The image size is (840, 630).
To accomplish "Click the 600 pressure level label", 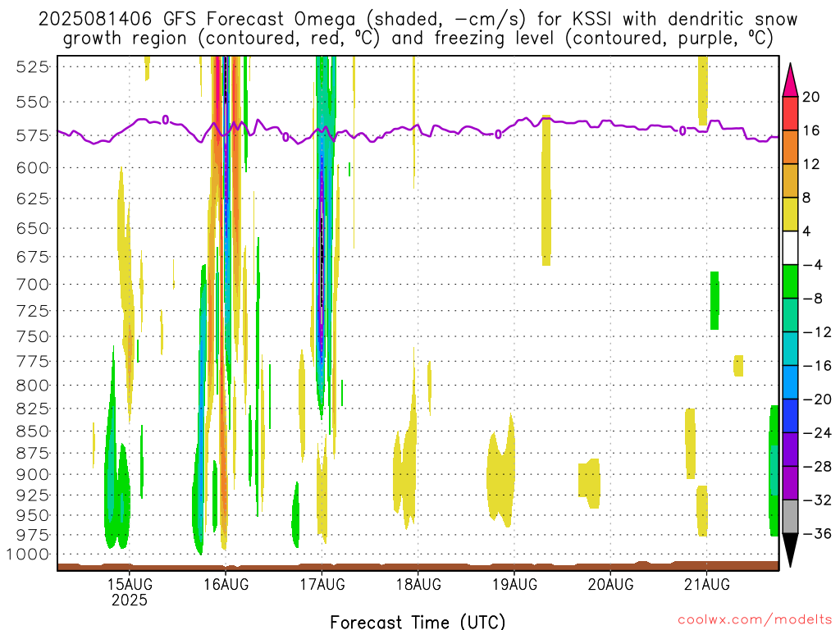I will coord(32,168).
